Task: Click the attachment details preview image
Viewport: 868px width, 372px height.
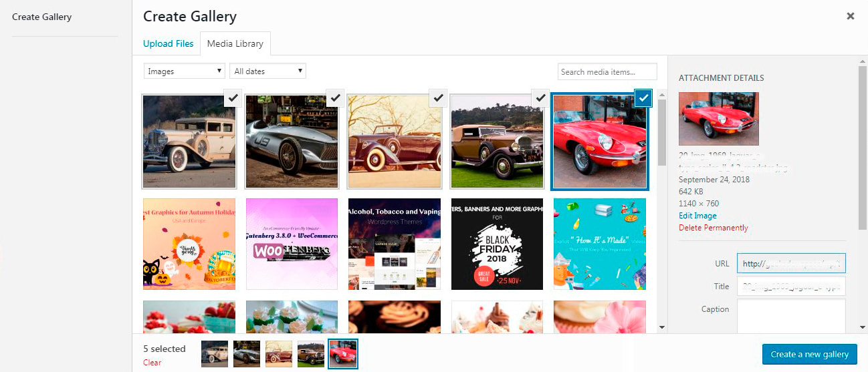Action: click(x=719, y=119)
